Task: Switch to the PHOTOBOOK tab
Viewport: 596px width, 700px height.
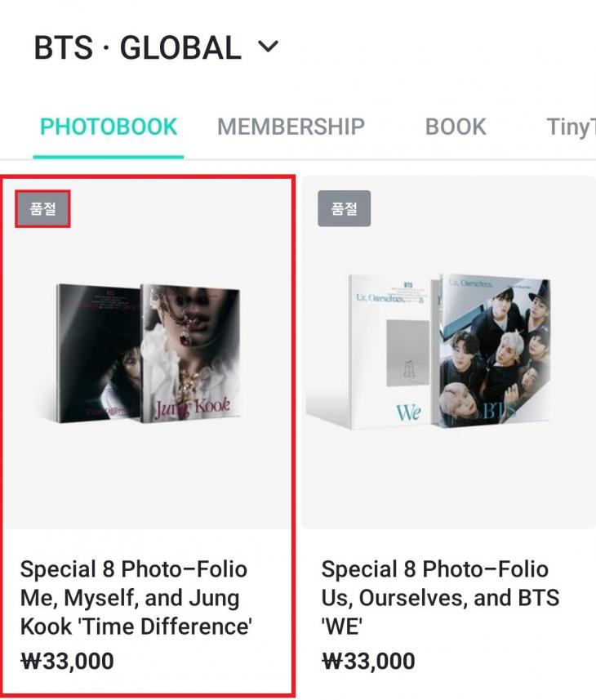Action: click(x=109, y=127)
